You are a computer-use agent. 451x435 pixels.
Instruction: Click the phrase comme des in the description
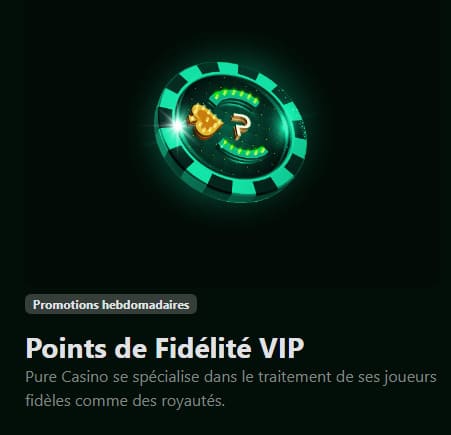click(x=116, y=401)
